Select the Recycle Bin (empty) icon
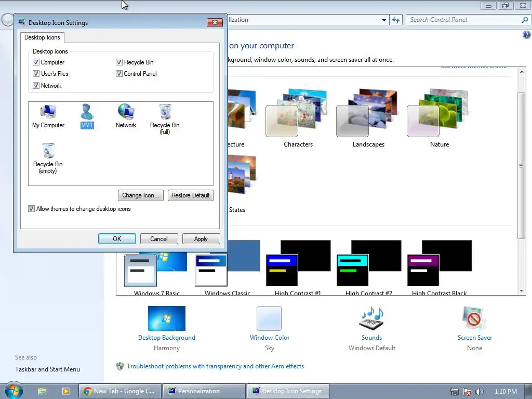This screenshot has width=532, height=399. point(48,158)
